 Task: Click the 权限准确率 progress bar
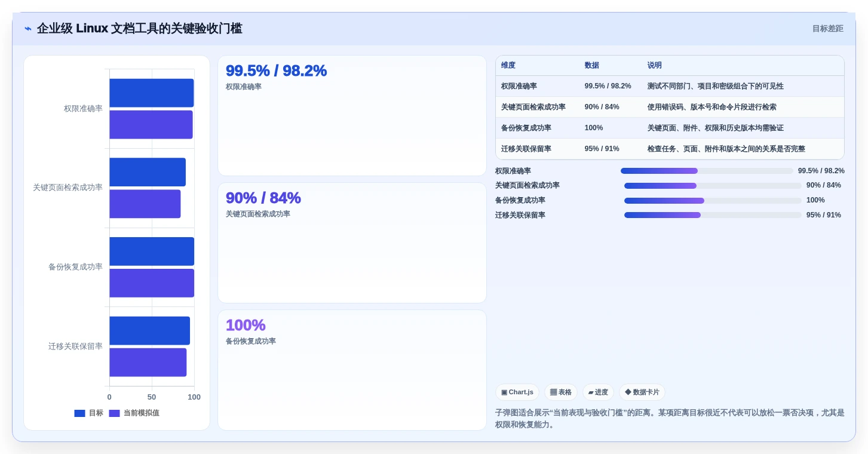click(707, 171)
